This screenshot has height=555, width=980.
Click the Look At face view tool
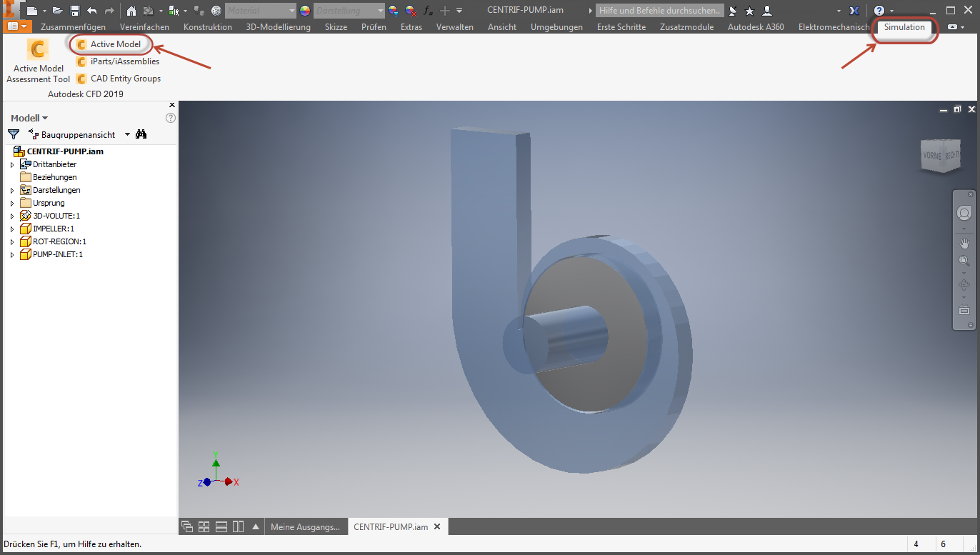pos(964,310)
